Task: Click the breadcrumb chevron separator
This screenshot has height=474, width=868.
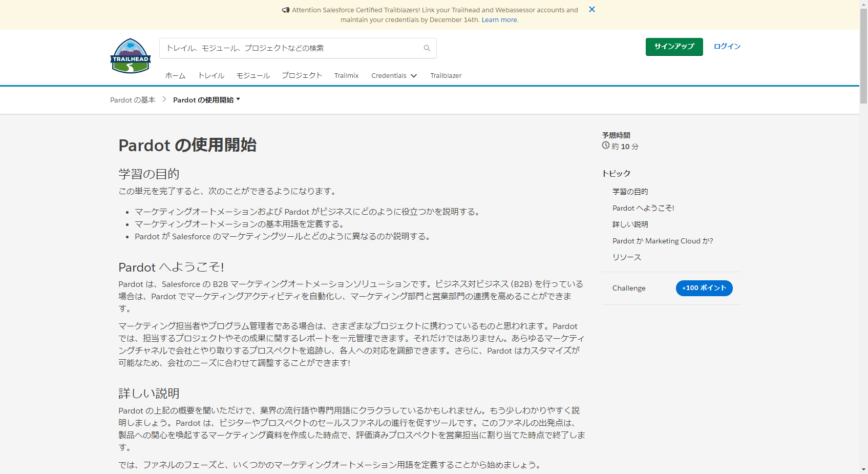Action: (164, 99)
